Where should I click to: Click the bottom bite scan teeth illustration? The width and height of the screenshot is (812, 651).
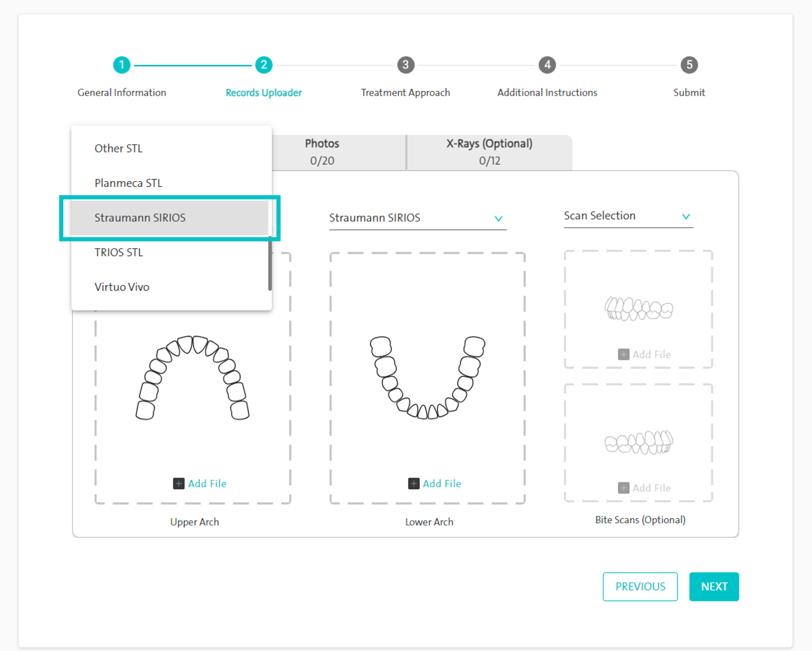click(638, 442)
